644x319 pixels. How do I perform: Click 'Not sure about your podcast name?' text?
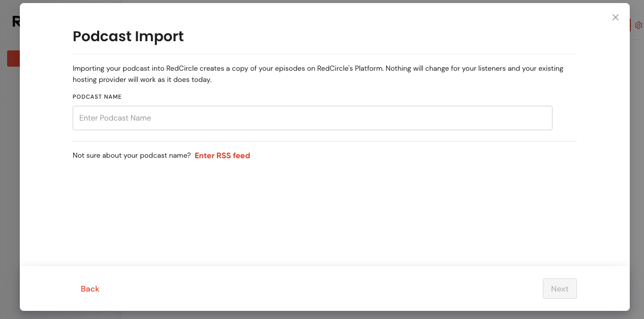pyautogui.click(x=132, y=156)
